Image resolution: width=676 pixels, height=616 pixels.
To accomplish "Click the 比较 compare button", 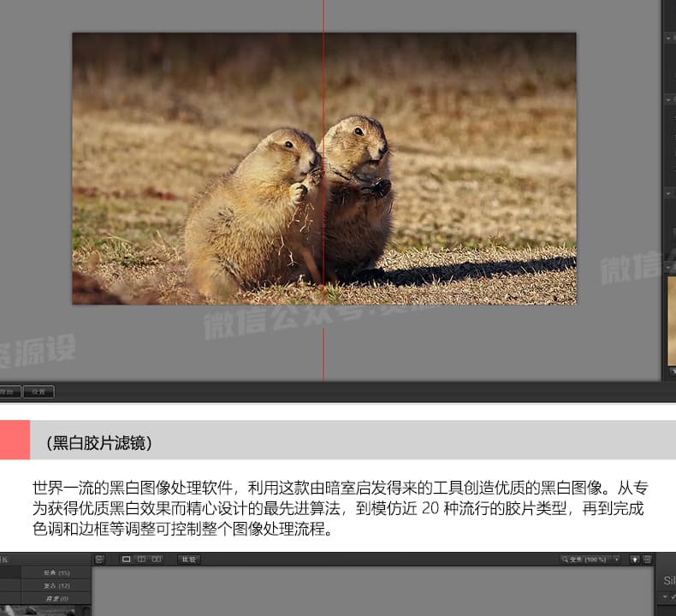I will tap(189, 560).
